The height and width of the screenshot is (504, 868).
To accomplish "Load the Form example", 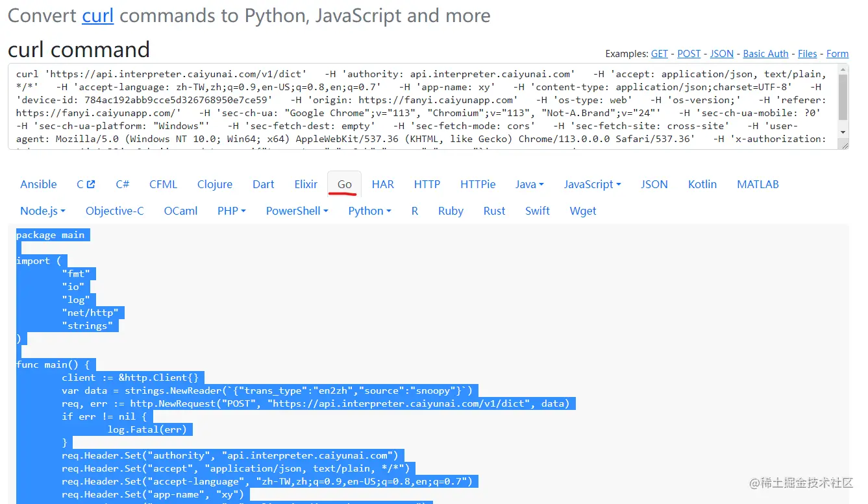I will 837,54.
